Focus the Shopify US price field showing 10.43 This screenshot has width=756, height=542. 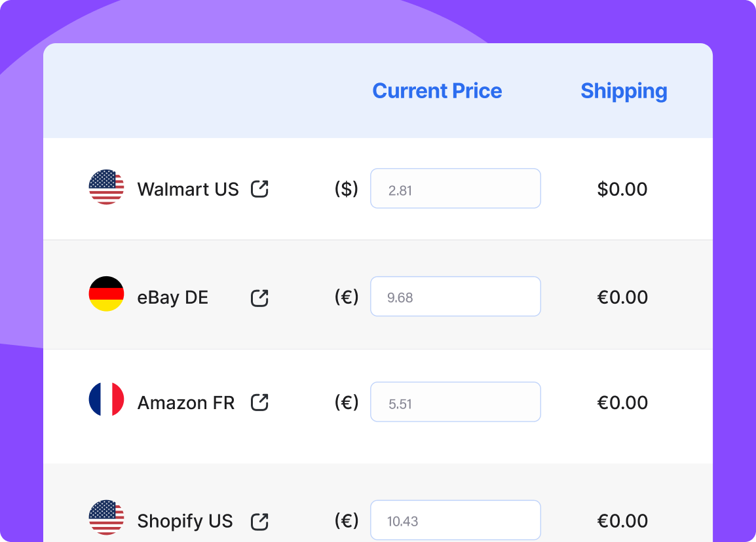455,520
